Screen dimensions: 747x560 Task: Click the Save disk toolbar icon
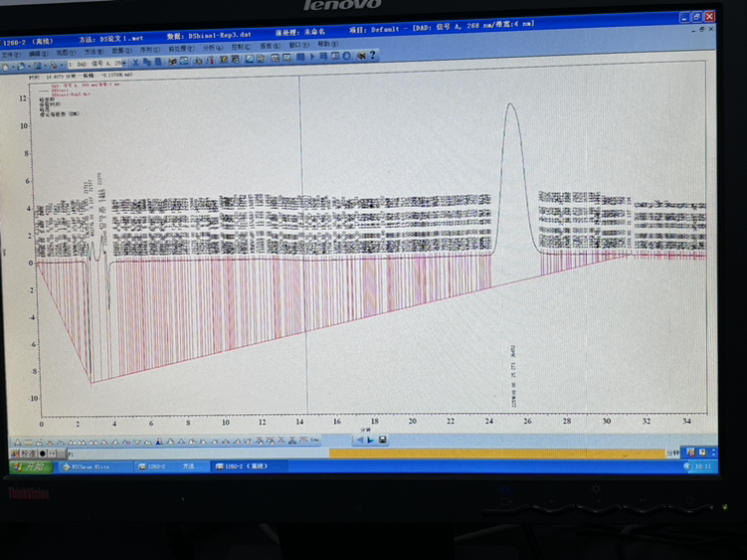35,63
